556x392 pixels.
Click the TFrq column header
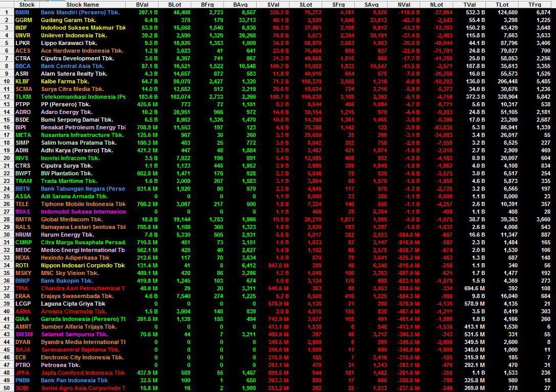[535, 5]
